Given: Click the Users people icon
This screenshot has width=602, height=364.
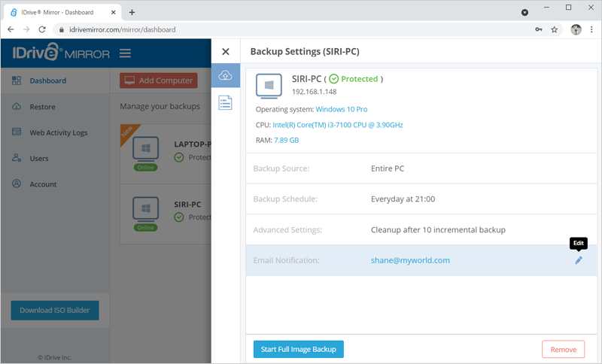Looking at the screenshot, I should 17,158.
